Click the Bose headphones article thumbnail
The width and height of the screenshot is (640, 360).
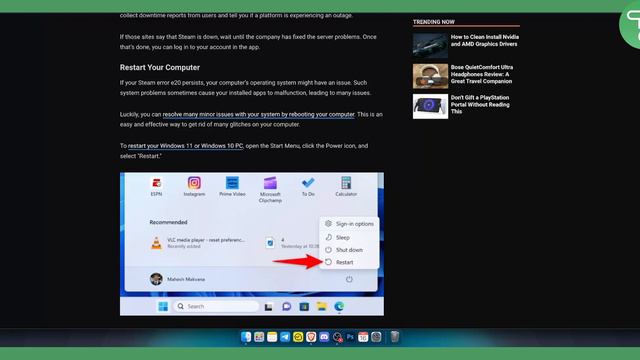(x=430, y=76)
